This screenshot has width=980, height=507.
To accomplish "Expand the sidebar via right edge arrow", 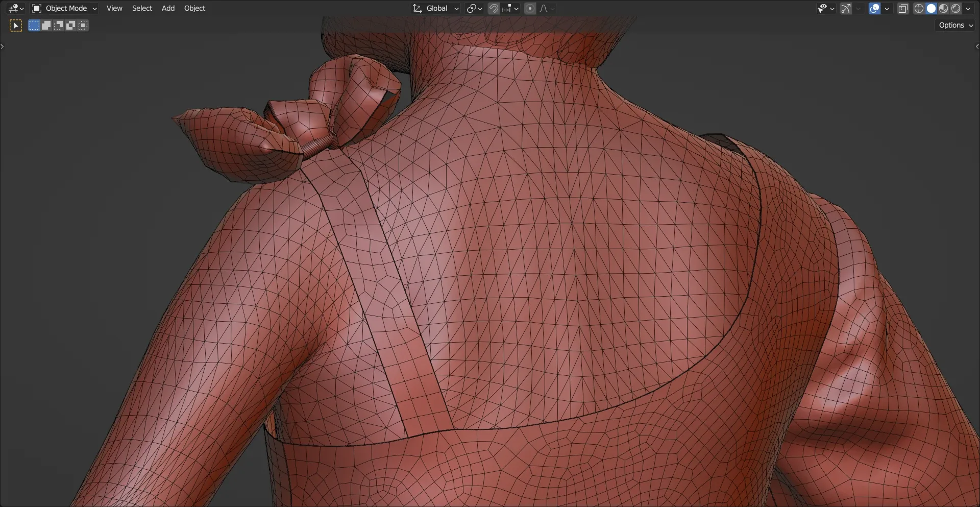I will pyautogui.click(x=977, y=46).
